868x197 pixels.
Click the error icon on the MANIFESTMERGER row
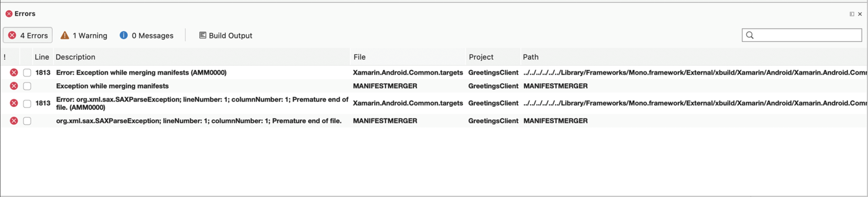(x=13, y=86)
